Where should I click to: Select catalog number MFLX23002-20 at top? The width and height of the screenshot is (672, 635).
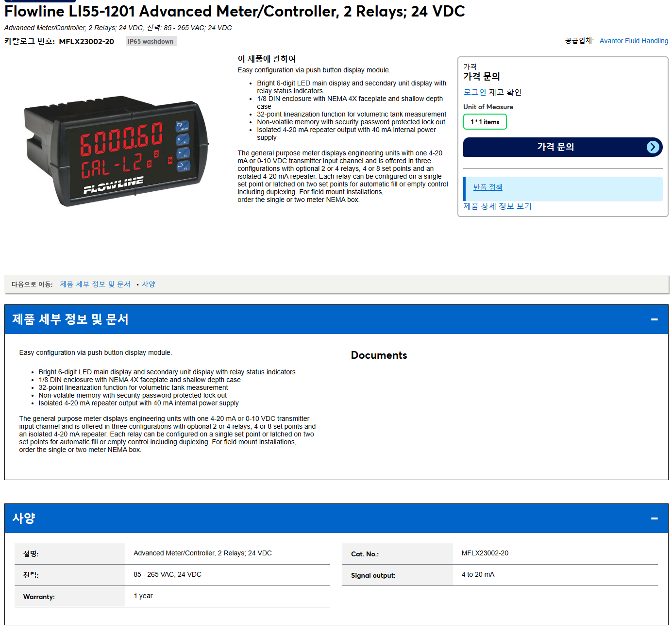pos(86,42)
